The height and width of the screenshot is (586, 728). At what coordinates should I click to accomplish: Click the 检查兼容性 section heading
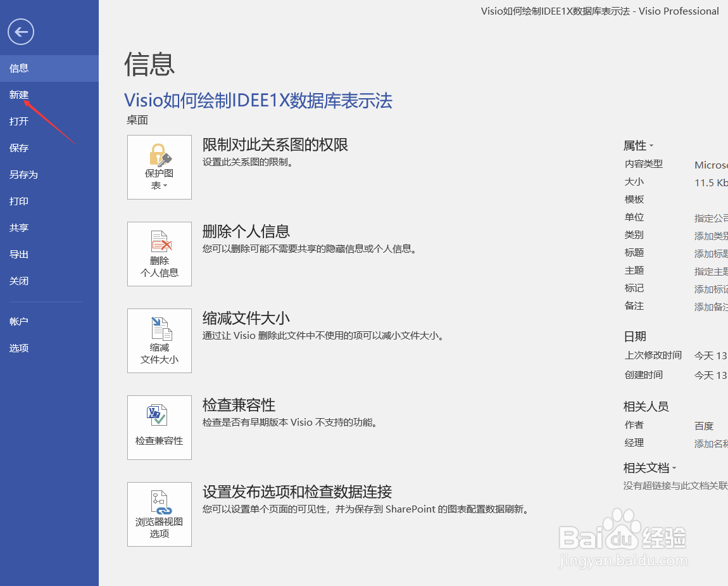239,405
